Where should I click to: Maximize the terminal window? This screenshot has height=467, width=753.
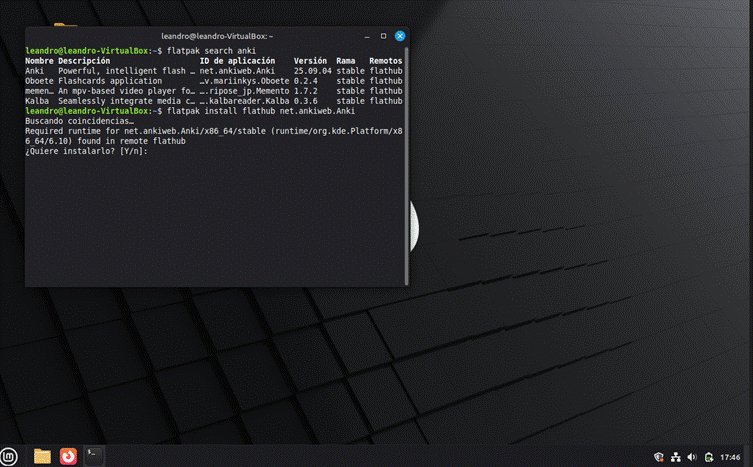(x=383, y=36)
